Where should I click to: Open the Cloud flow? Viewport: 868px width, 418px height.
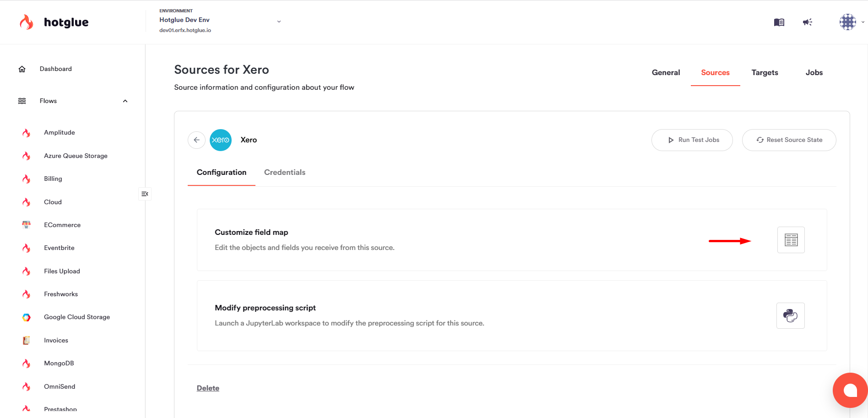click(x=53, y=202)
